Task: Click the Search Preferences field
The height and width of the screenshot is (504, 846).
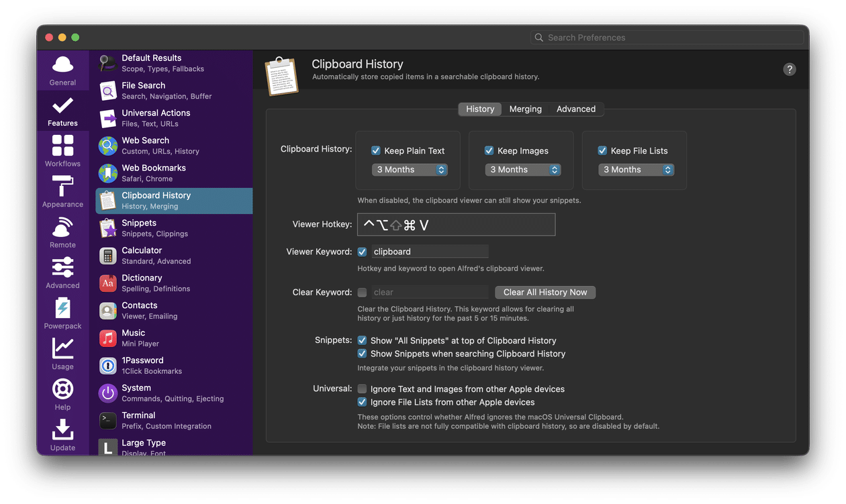Action: pyautogui.click(x=667, y=38)
